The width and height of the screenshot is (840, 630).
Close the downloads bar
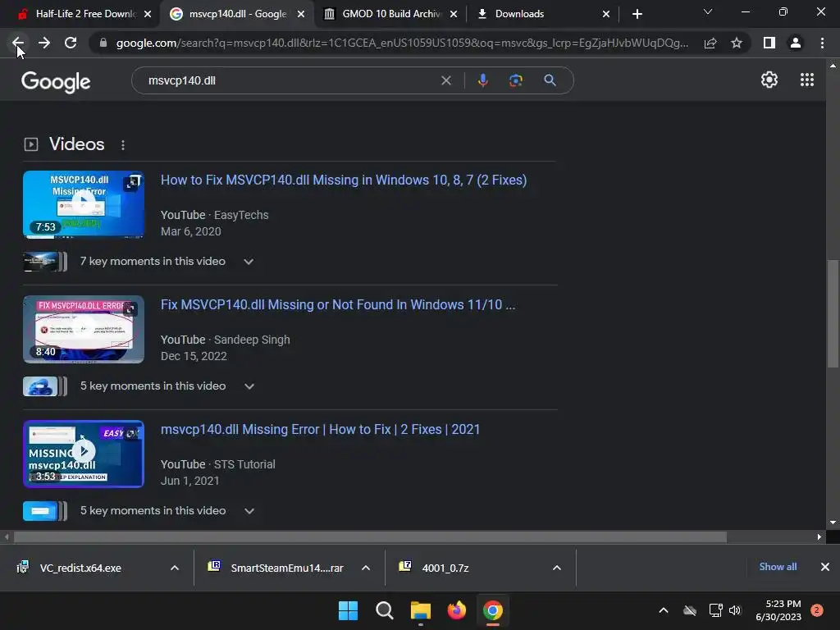click(825, 567)
